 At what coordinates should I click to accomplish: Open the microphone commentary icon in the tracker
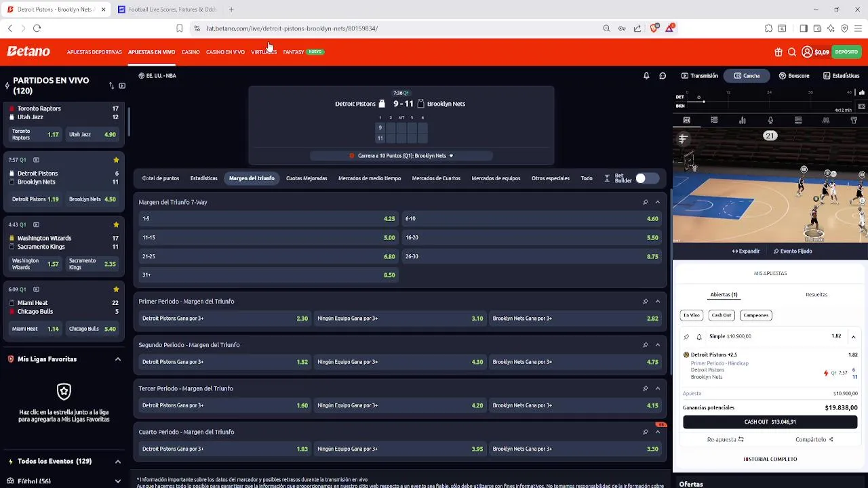pos(770,121)
